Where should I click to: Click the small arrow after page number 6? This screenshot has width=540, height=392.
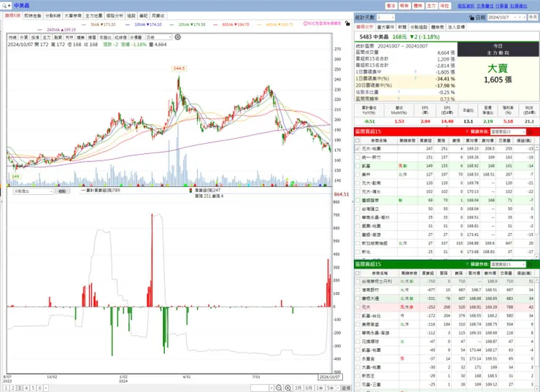click(x=46, y=388)
